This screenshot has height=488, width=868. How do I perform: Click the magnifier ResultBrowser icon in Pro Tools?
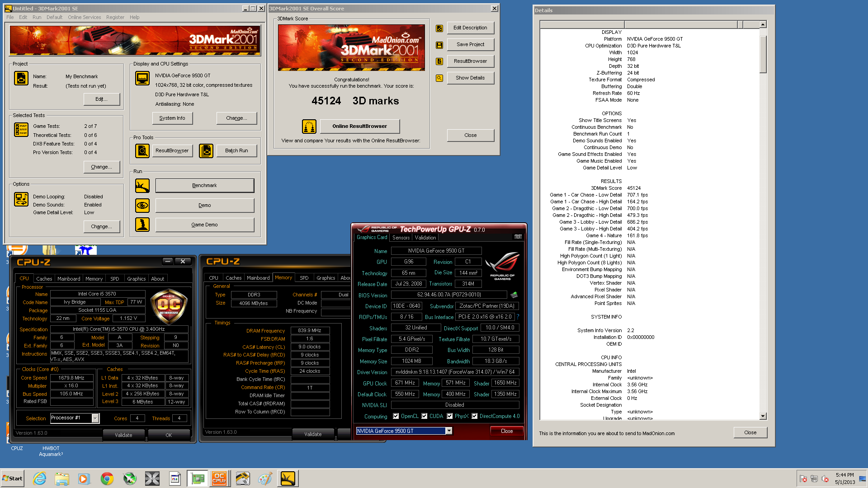click(x=142, y=150)
